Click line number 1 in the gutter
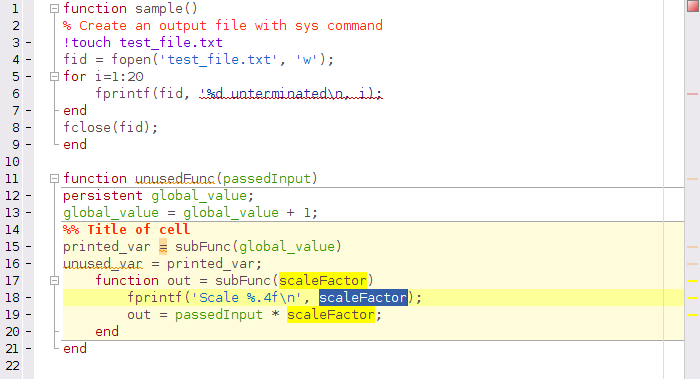Viewport: 700px width, 379px height. tap(15, 8)
